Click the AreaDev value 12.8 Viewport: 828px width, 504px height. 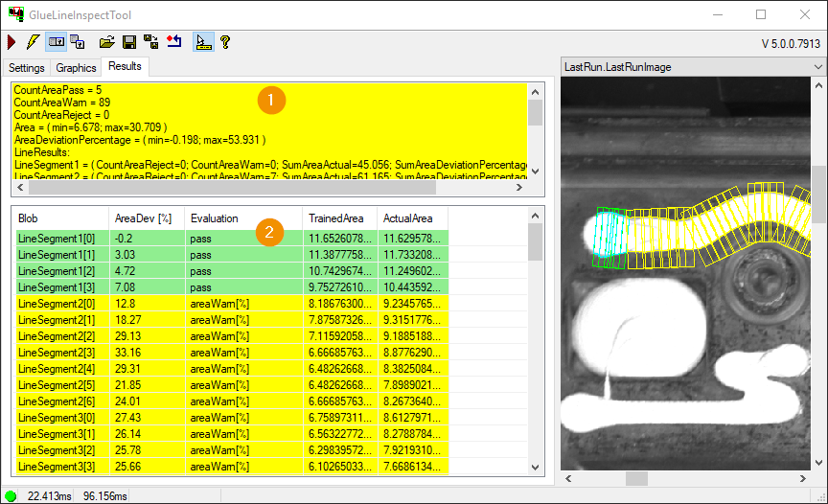[x=126, y=304]
